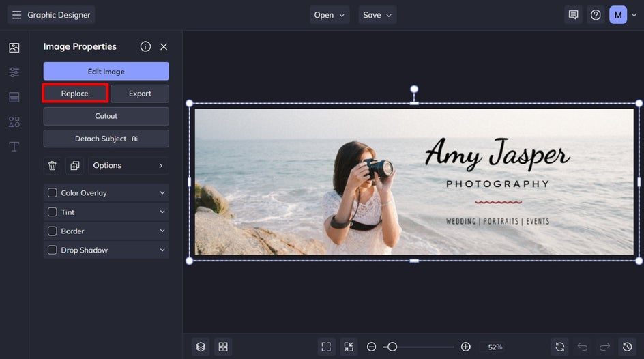Enable the Color Overlay checkbox

point(53,193)
